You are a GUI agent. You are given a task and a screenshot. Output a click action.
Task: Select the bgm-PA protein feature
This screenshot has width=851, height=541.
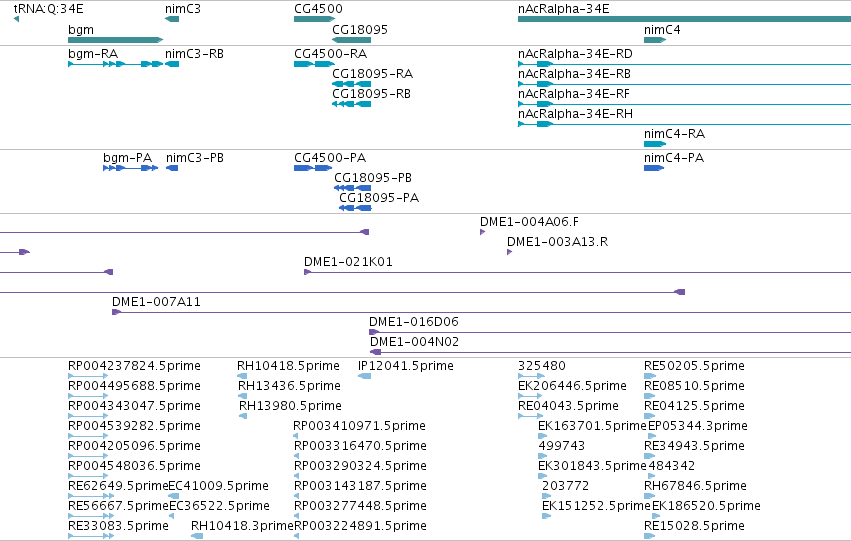pyautogui.click(x=131, y=168)
